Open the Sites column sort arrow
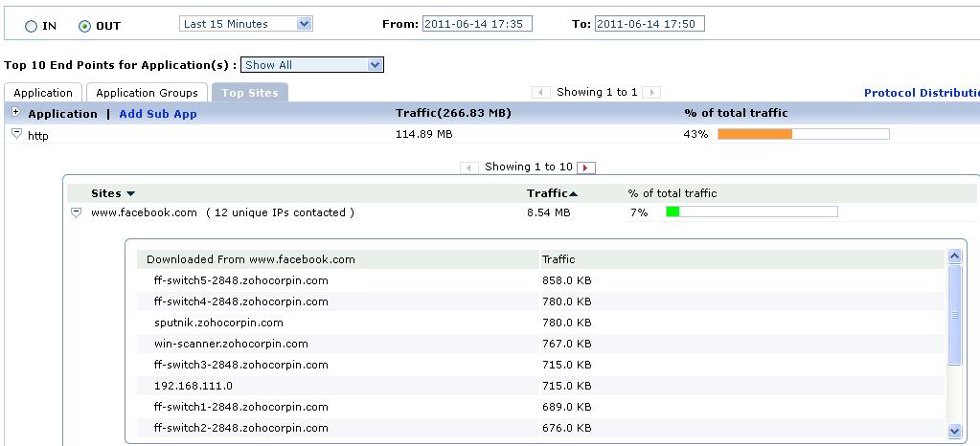Viewport: 980px width, 446px height. pos(130,194)
